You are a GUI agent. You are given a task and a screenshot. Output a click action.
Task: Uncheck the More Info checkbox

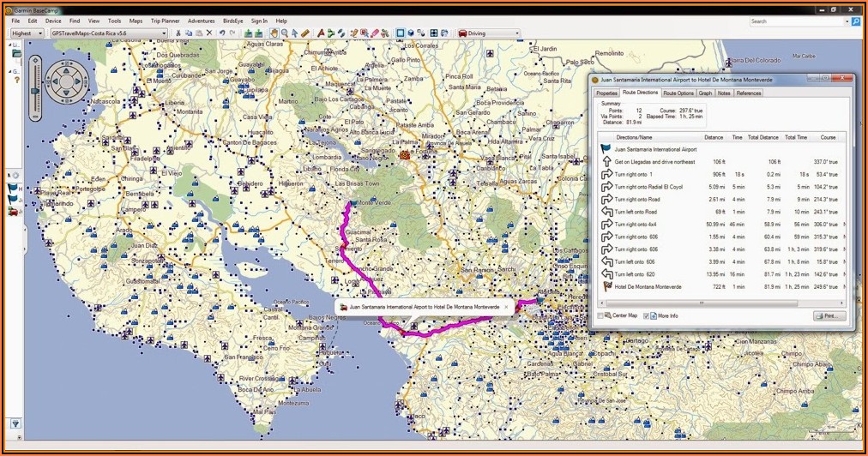click(646, 315)
